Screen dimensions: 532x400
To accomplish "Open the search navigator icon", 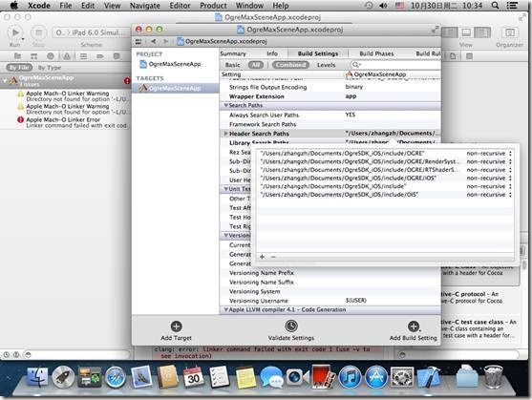I will [51, 56].
